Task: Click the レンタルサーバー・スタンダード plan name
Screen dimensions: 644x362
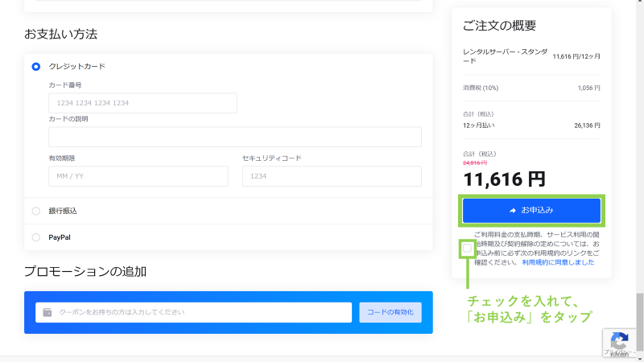Action: pos(505,56)
